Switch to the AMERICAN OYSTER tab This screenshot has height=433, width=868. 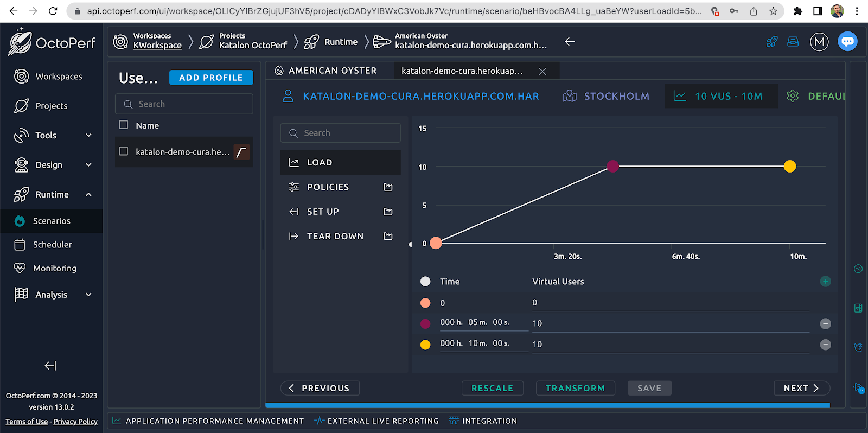(325, 71)
